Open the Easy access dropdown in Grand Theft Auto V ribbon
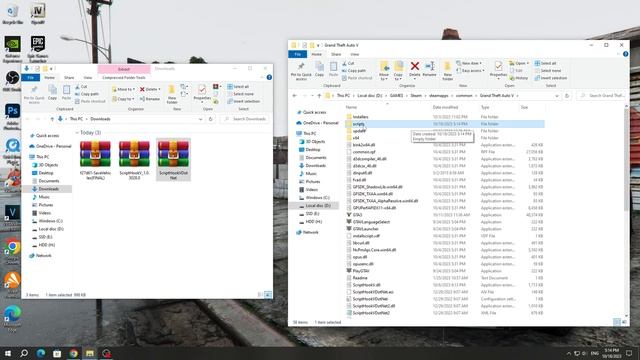 click(470, 71)
